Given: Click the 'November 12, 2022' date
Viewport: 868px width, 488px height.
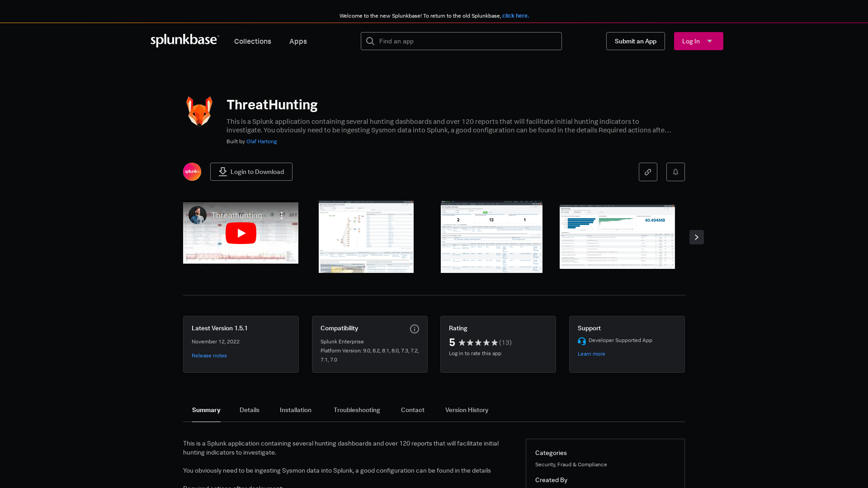Looking at the screenshot, I should [216, 342].
